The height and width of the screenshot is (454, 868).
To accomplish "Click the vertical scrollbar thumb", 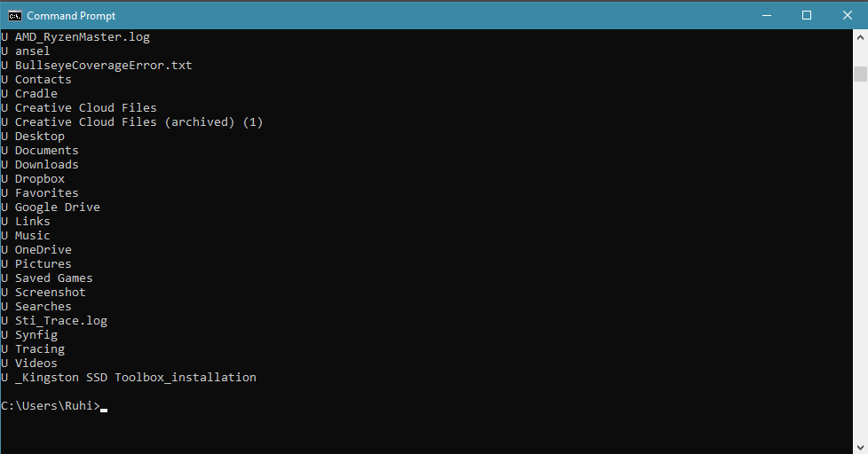I will [860, 74].
